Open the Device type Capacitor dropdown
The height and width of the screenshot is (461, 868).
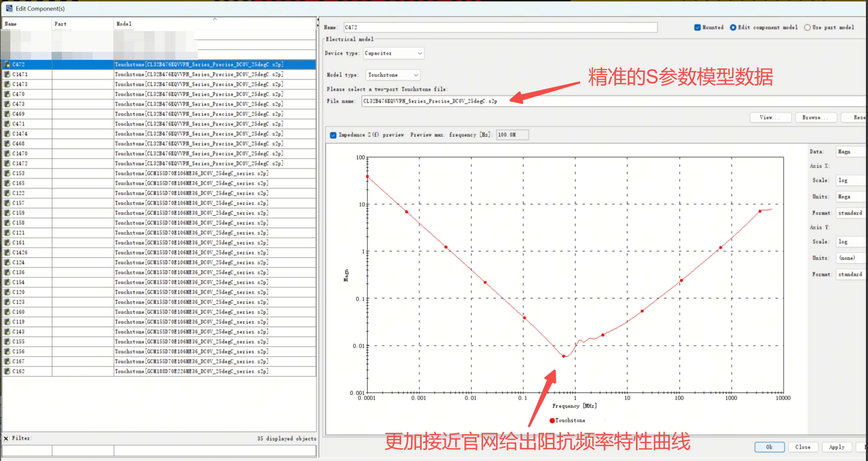393,53
